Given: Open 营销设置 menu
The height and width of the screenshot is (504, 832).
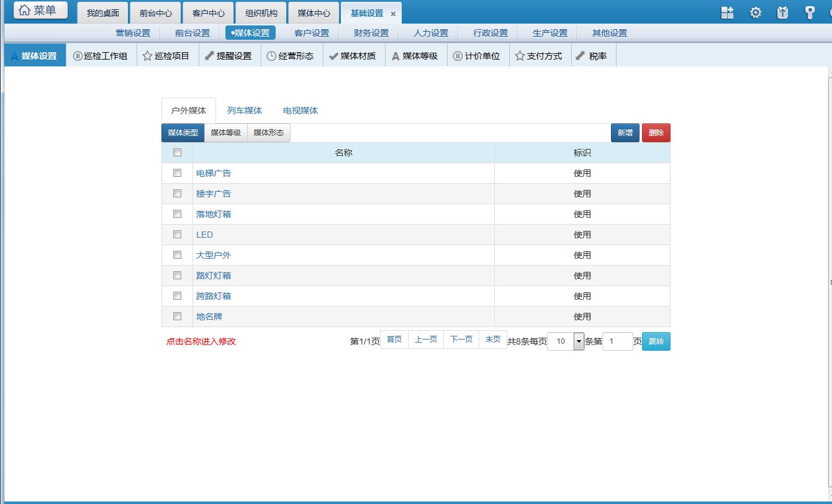Looking at the screenshot, I should [133, 33].
